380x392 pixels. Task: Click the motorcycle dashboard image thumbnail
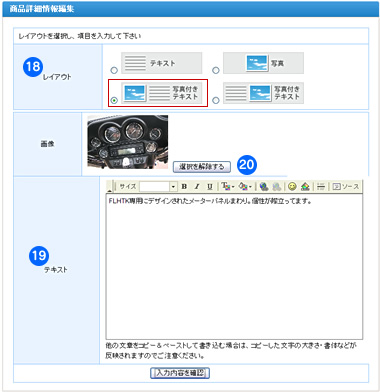pyautogui.click(x=128, y=142)
